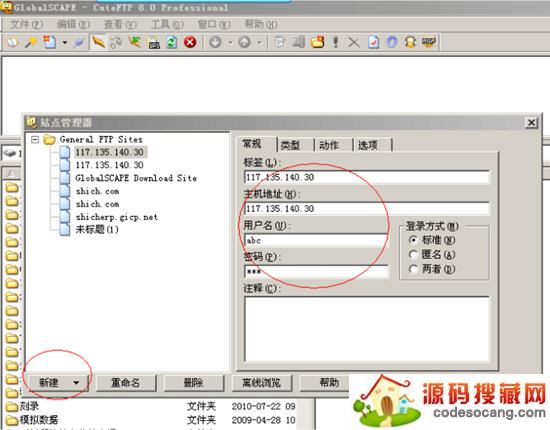Click the Connect lightning toolbar icon
The width and height of the screenshot is (550, 430).
[98, 42]
